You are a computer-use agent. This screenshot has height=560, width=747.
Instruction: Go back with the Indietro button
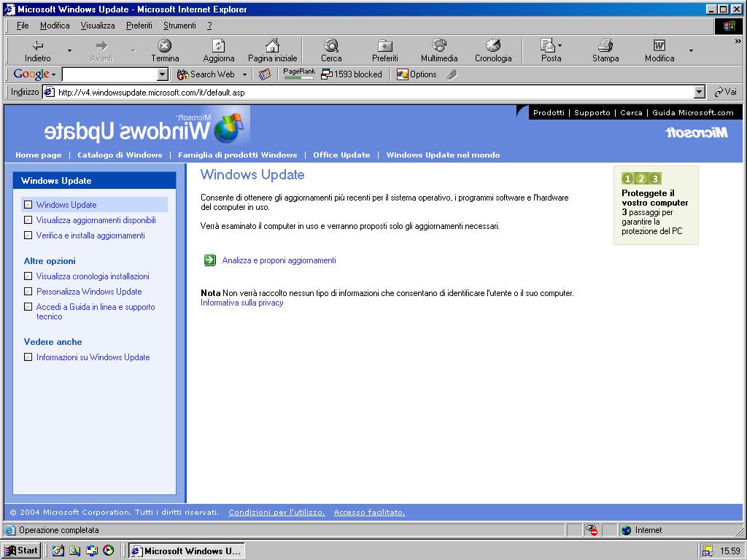(x=38, y=50)
